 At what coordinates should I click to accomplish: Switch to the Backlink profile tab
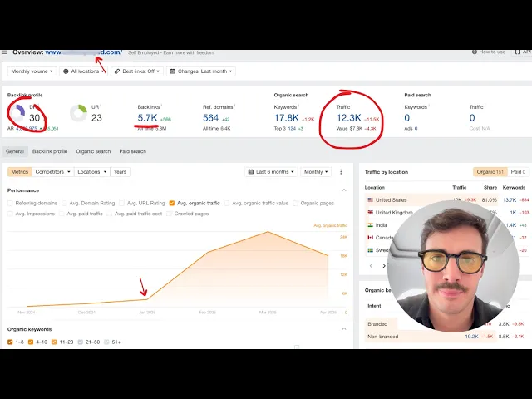coord(50,151)
